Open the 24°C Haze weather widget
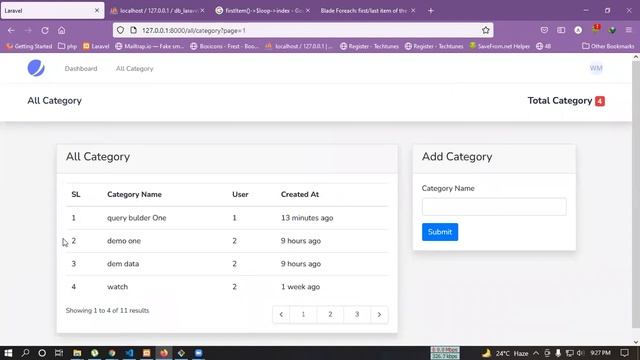 pyautogui.click(x=505, y=353)
